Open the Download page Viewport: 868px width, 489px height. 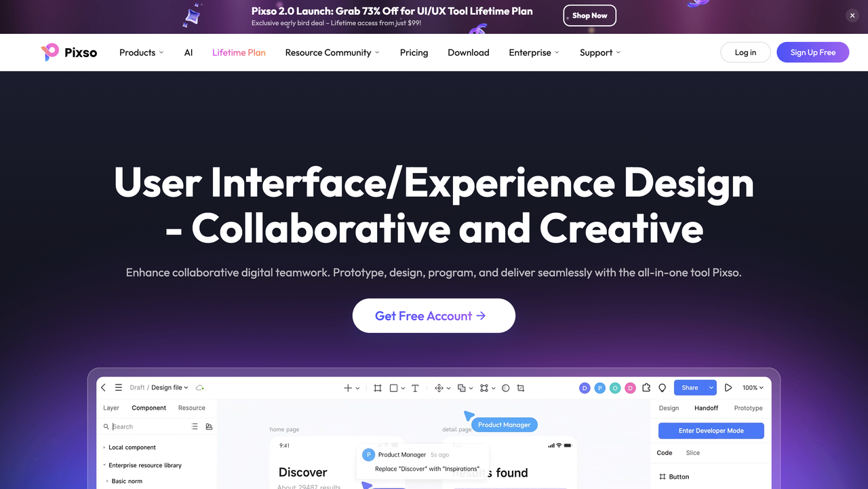click(x=469, y=52)
